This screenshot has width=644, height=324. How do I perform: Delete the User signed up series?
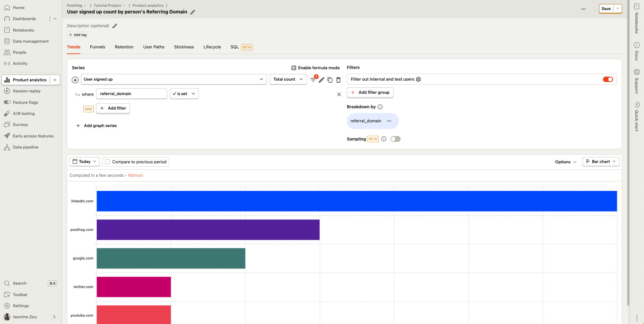coord(338,80)
